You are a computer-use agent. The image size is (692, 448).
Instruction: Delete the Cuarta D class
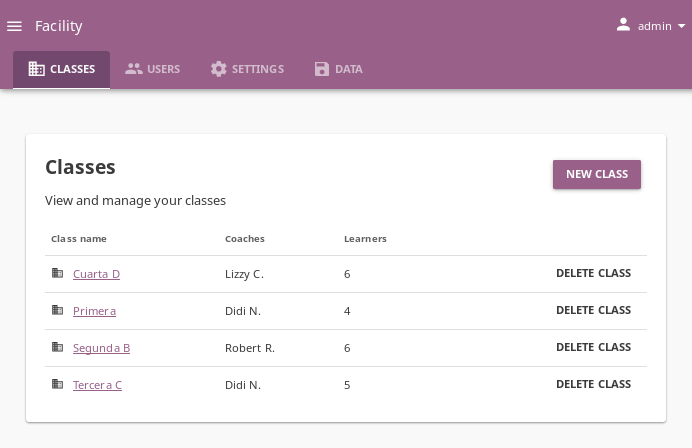[593, 273]
